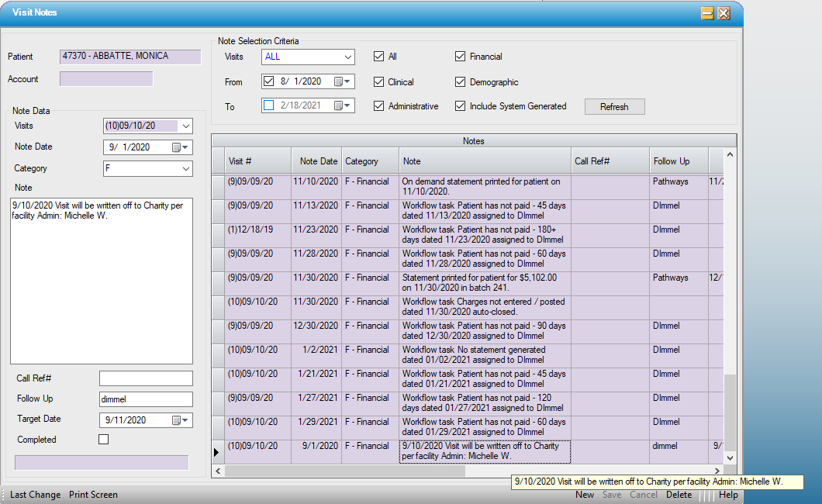
Task: Click Delete in the bottom bar
Action: coord(679,495)
